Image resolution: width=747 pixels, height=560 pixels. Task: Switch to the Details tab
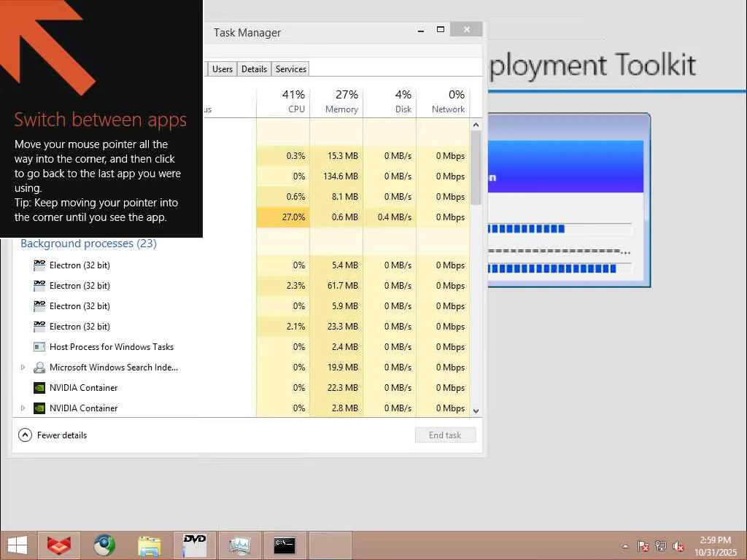[254, 69]
